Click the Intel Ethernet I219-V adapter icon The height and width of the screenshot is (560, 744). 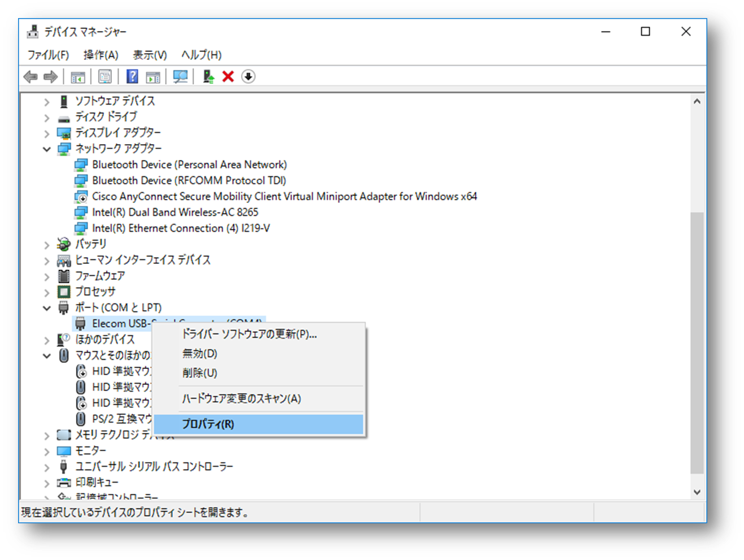click(81, 228)
